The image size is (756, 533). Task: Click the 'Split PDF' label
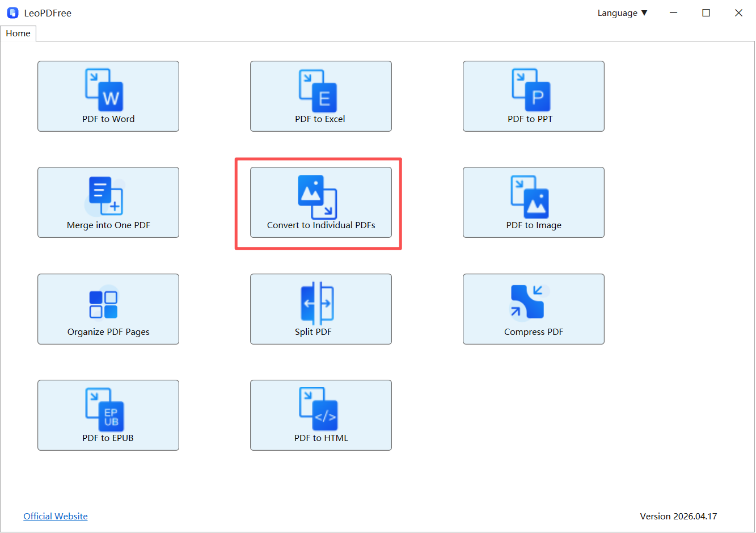point(313,332)
